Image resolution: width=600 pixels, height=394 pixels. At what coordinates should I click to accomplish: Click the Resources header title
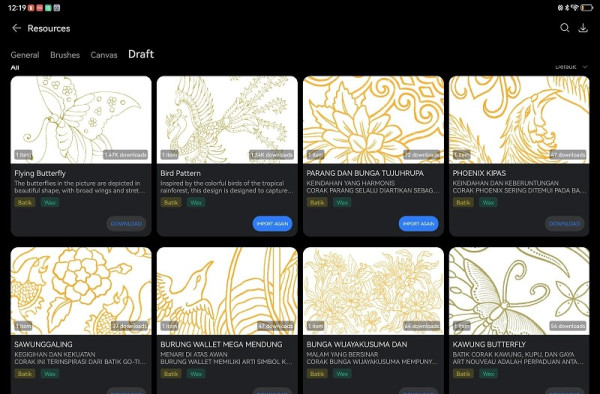click(x=49, y=28)
